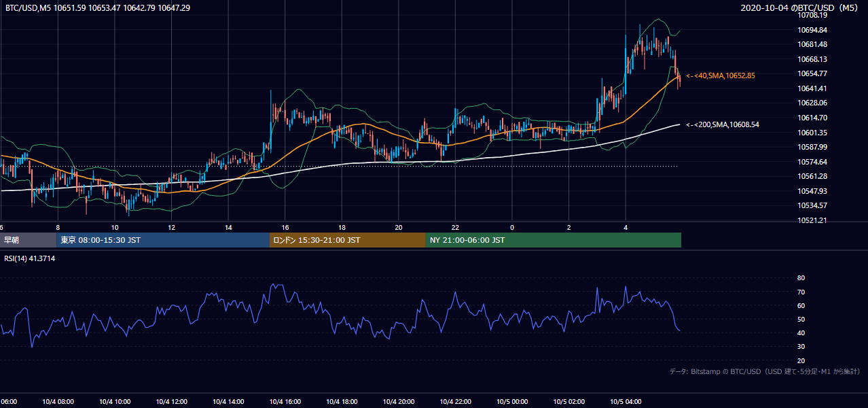
Task: Click price axis value 10614.70
Action: (x=813, y=118)
